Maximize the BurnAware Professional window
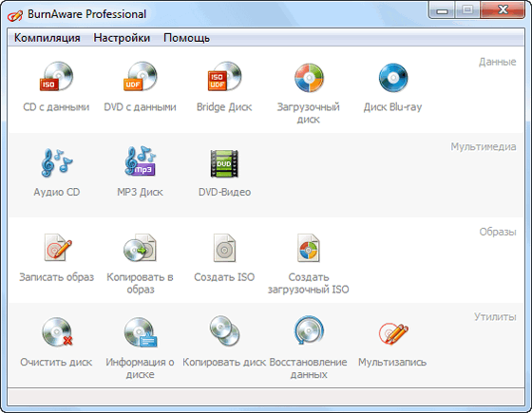Screen dimensions: 532x413 pyautogui.click(x=467, y=10)
